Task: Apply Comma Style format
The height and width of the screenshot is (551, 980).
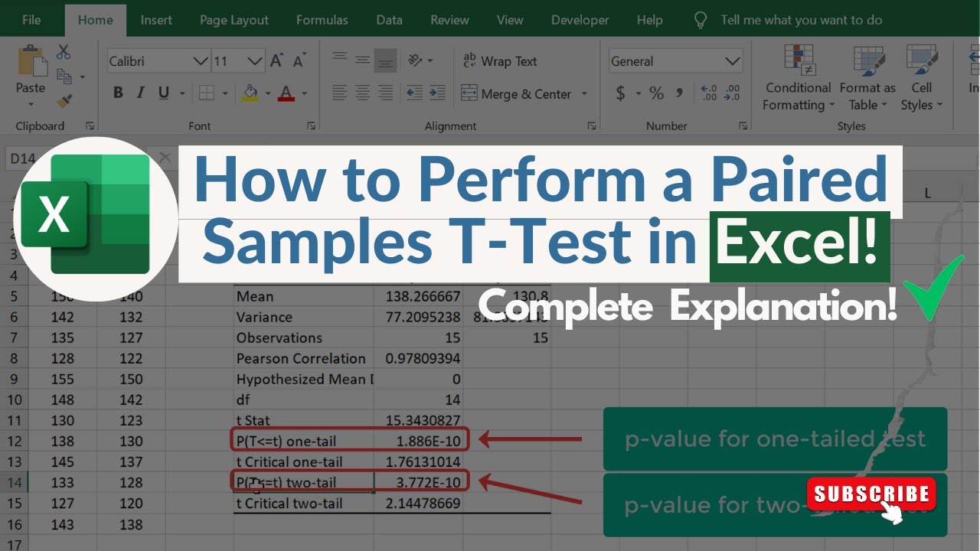Action: [x=679, y=93]
